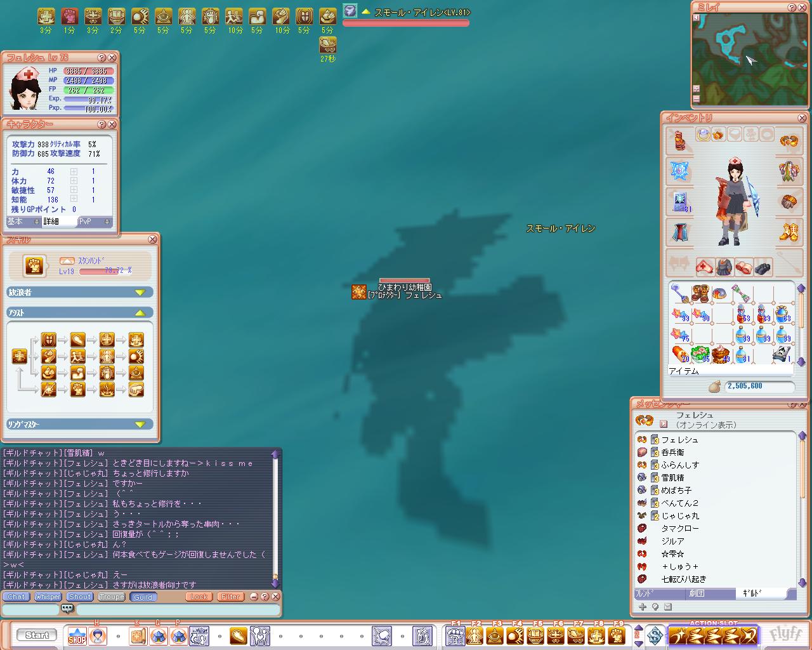The image size is (812, 650).
Task: Click the chat message input field
Action: click(x=178, y=609)
